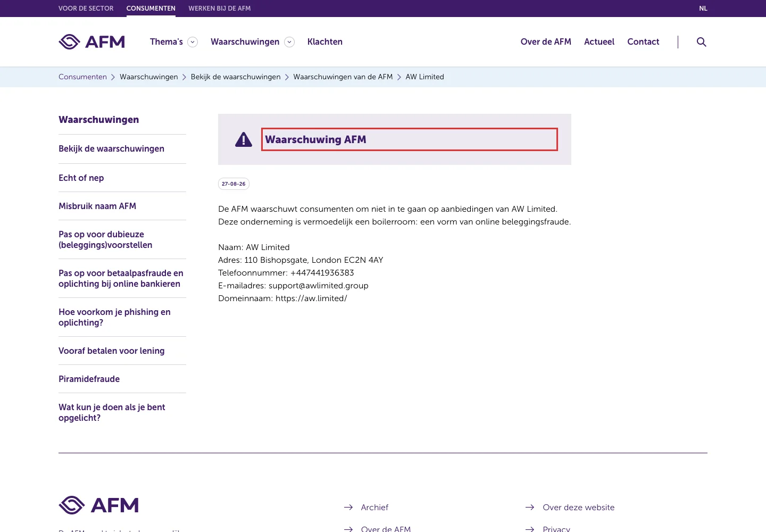The image size is (766, 532).
Task: Open the Werken bij de AFM tab
Action: [220, 9]
